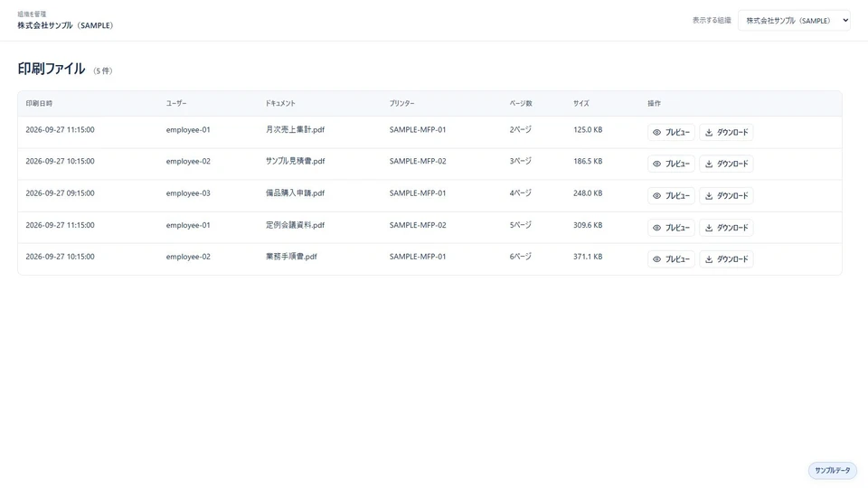This screenshot has height=488, width=868.
Task: Select the 業務手順書.pdf document name
Action: 291,257
